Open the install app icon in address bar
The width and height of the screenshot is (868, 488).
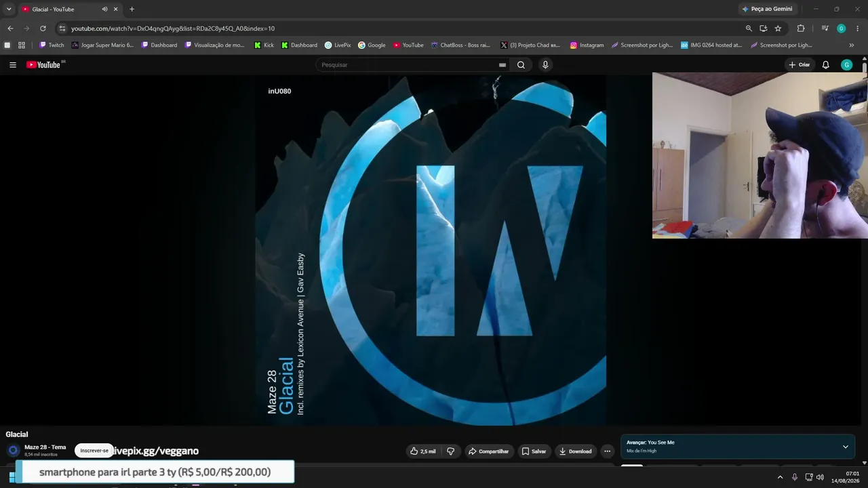(x=763, y=28)
